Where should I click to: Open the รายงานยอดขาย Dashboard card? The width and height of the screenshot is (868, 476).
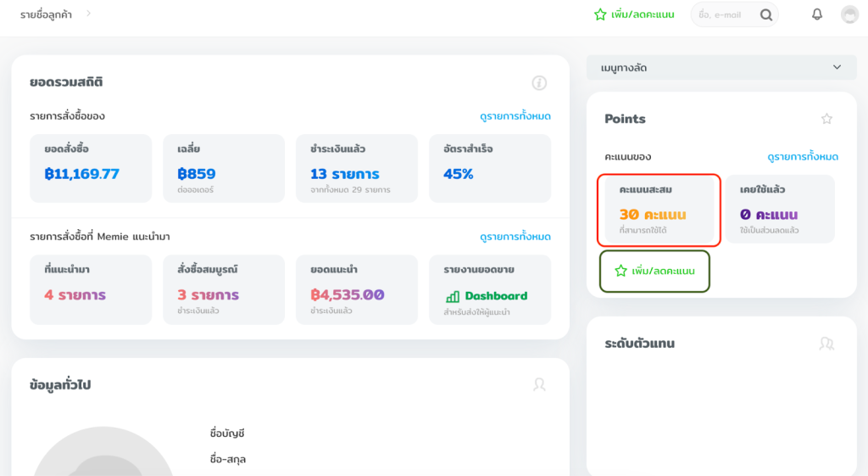(x=489, y=289)
